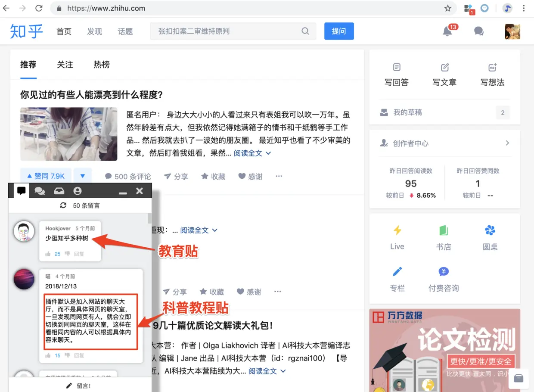Switch to the 热榜 tab
This screenshot has height=392, width=534.
pos(102,65)
